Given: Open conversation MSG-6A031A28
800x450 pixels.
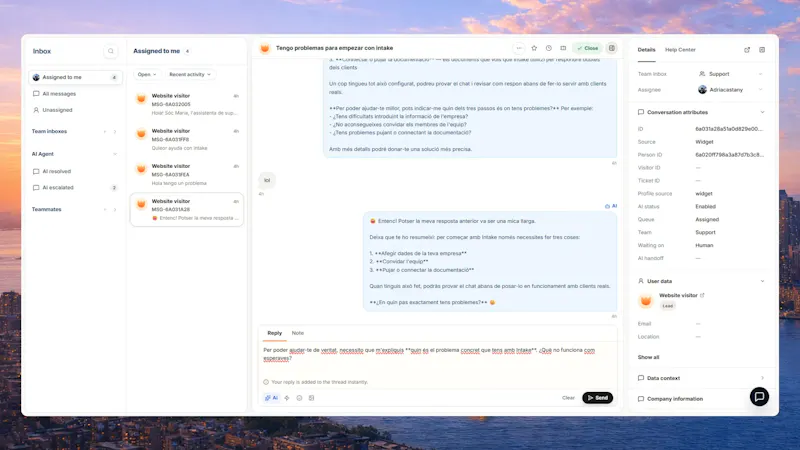Looking at the screenshot, I should point(187,209).
